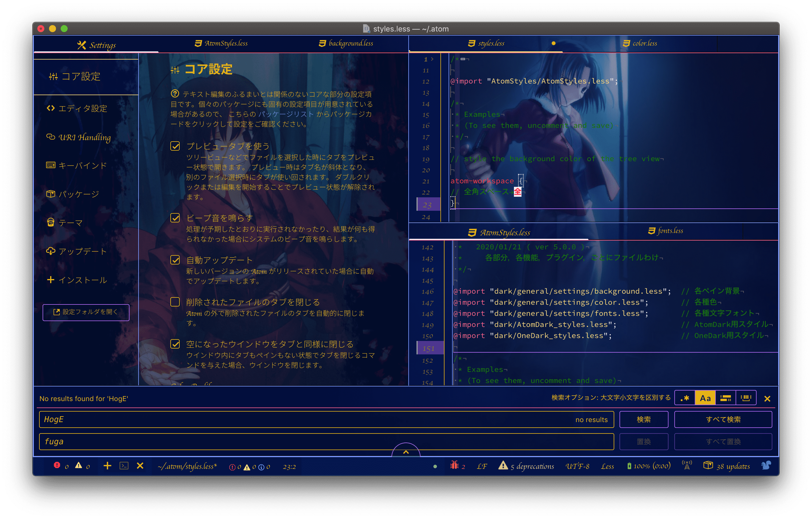Click the warning count triangle in the status bar
This screenshot has width=812, height=519.
coord(78,466)
